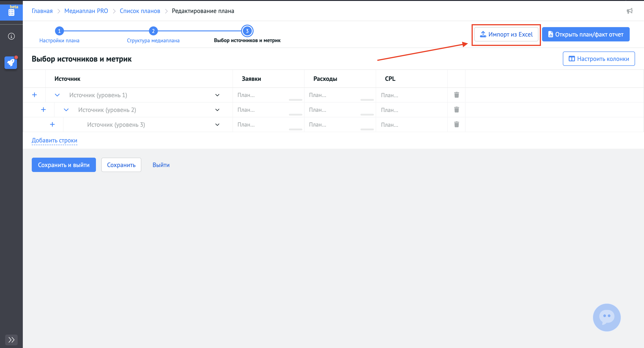This screenshot has height=348, width=644.
Task: Delete the Источник (уровень 3) row
Action: tap(456, 125)
